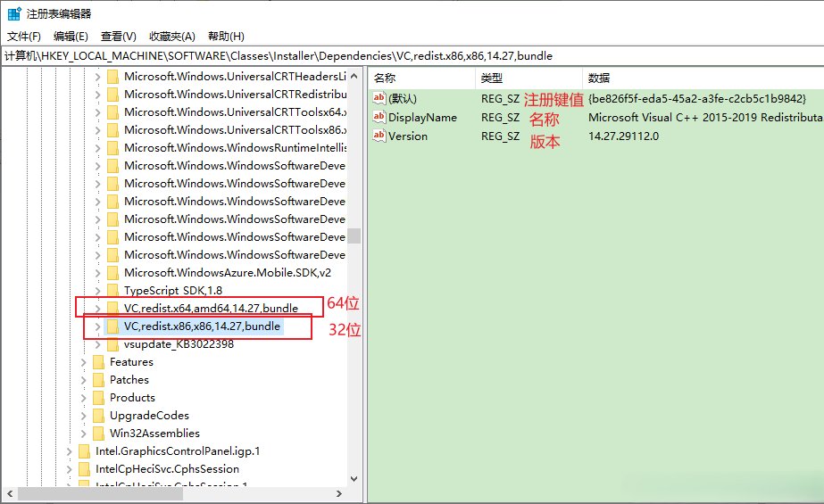Image resolution: width=824 pixels, height=504 pixels.
Task: Select the UpgradeCodes key
Action: pyautogui.click(x=149, y=416)
